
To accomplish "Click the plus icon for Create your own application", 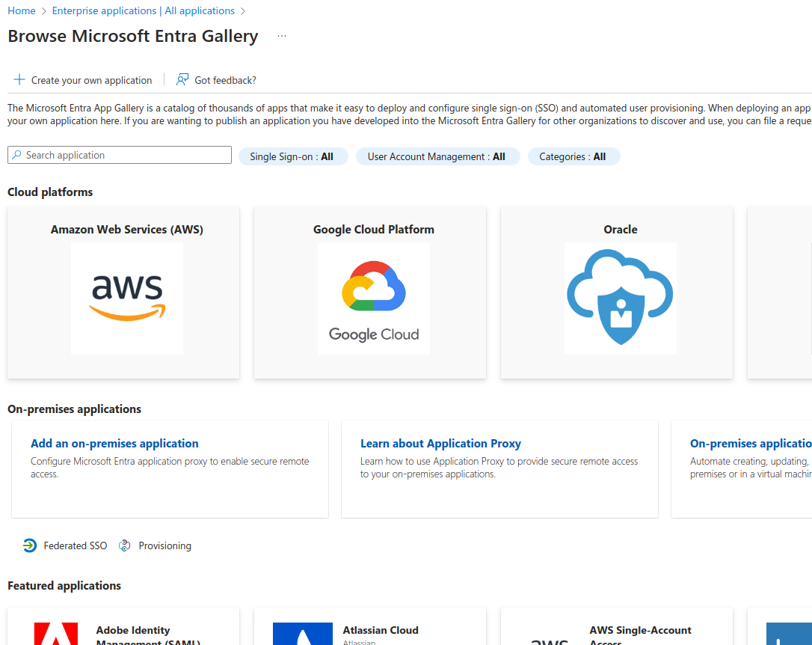I will (x=19, y=80).
